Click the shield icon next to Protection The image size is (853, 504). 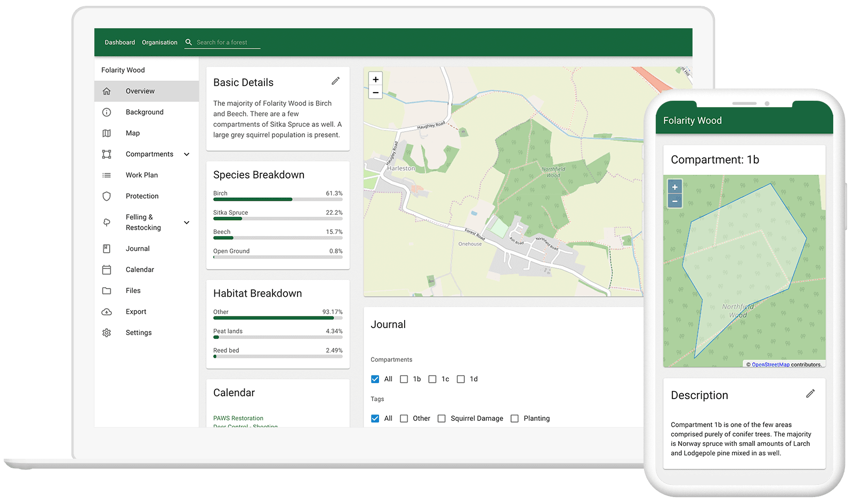tap(107, 196)
